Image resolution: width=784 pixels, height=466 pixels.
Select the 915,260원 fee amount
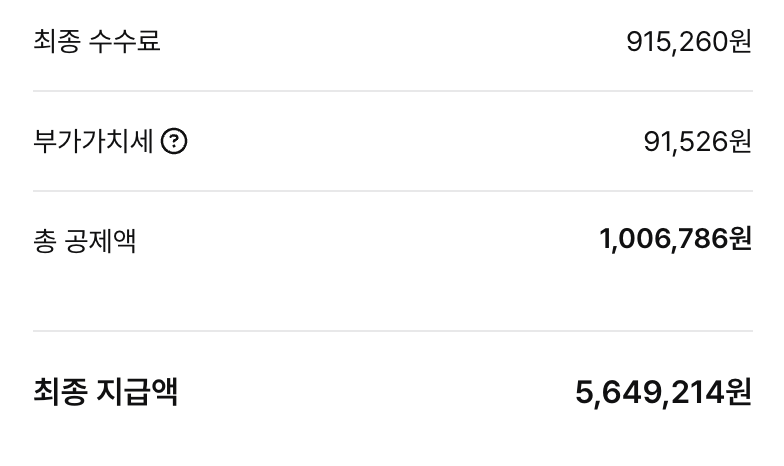click(688, 42)
